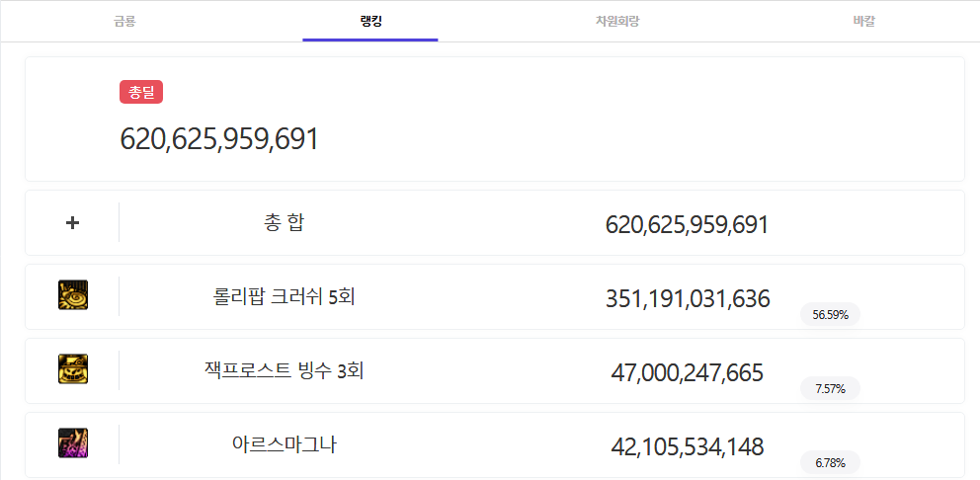
Task: Open the 롤리팝 크러쉬 5회 skill name
Action: [285, 296]
